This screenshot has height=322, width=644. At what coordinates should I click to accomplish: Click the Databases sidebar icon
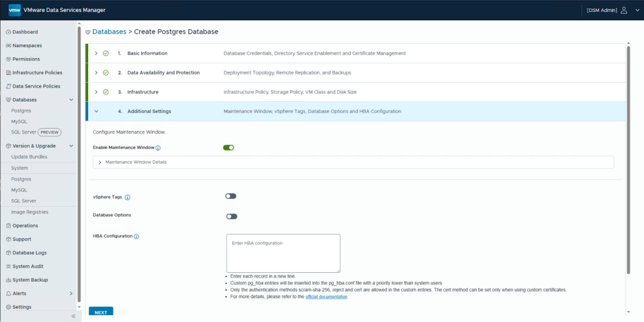pyautogui.click(x=9, y=100)
